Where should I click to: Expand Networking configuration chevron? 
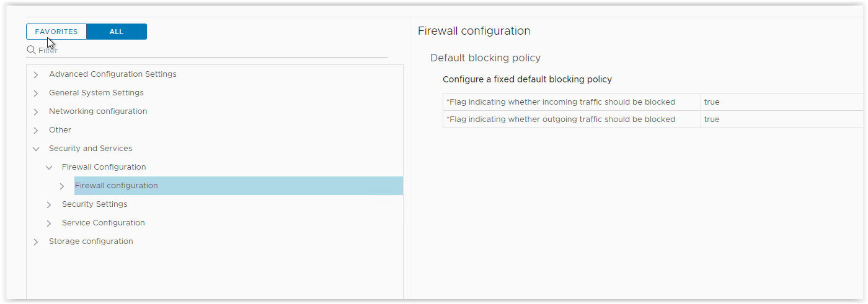pyautogui.click(x=36, y=111)
